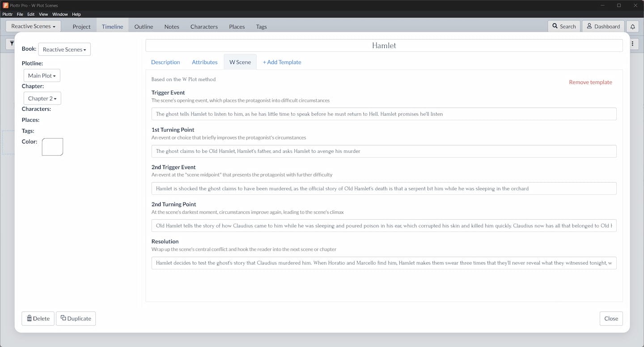This screenshot has height=347, width=644.
Task: Open the top-left Reactive Scenes selector
Action: [33, 26]
